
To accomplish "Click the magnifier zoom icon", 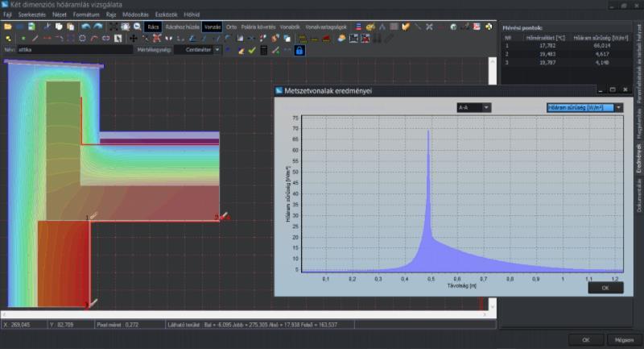I will coord(137,27).
